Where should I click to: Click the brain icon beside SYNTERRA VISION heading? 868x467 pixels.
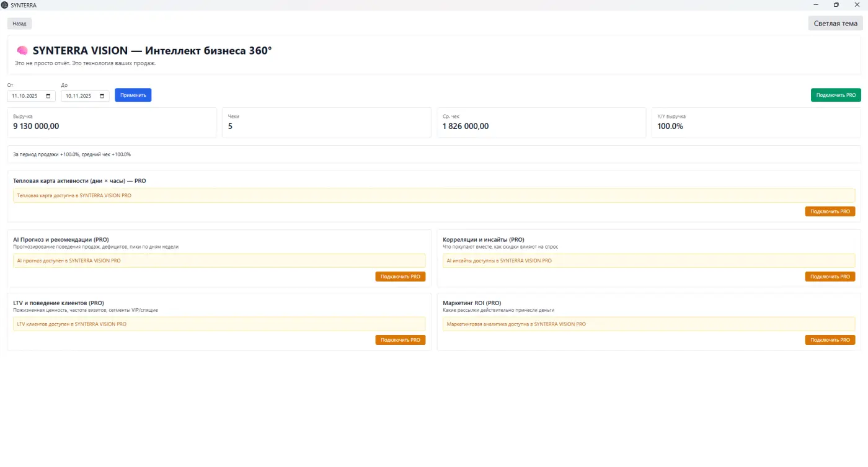pos(22,51)
